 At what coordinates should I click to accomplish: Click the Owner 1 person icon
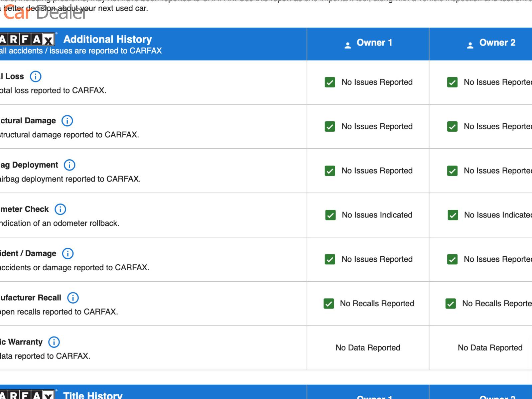[x=347, y=45]
